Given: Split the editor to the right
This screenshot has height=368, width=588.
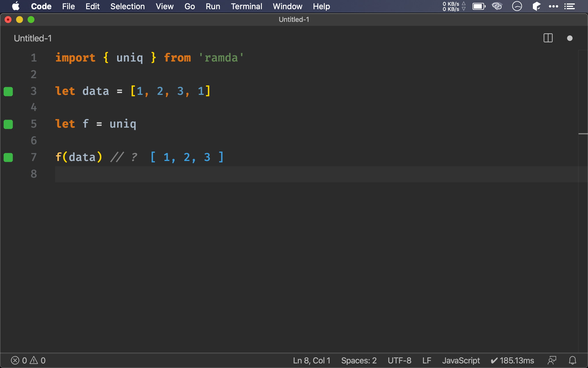Looking at the screenshot, I should tap(548, 38).
